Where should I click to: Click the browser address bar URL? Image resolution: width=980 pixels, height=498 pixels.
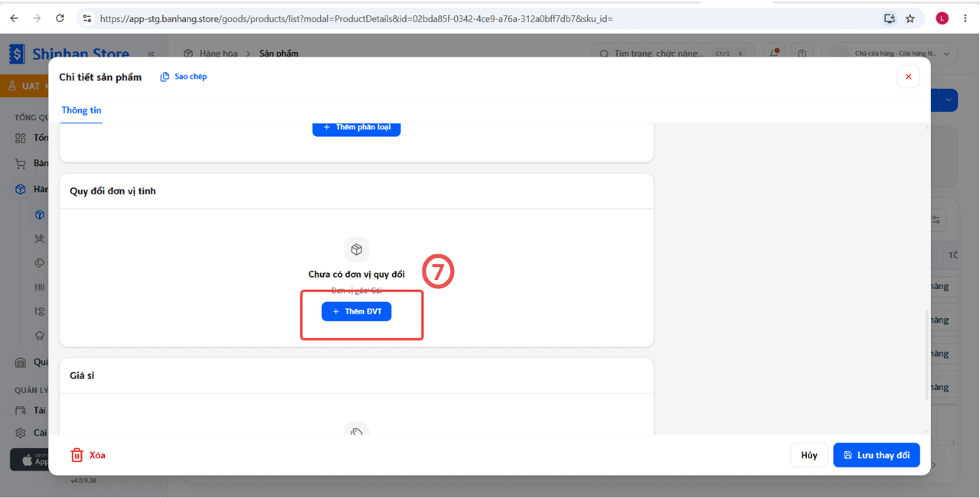pyautogui.click(x=356, y=18)
